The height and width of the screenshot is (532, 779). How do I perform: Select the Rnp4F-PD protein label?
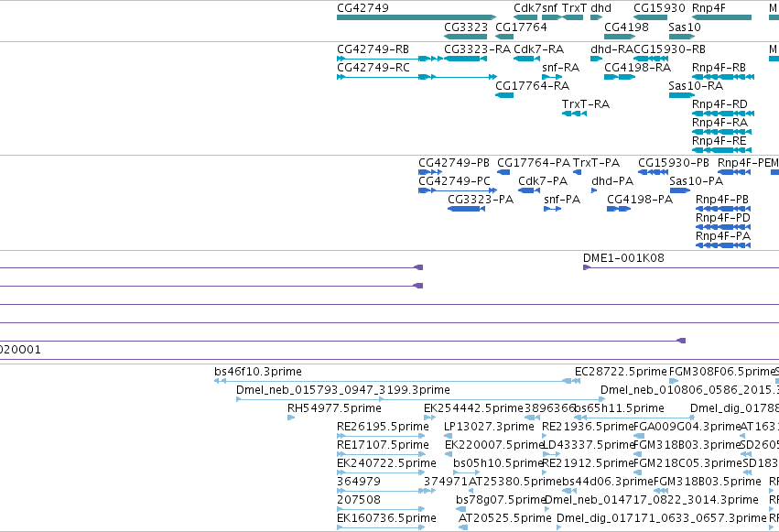(723, 218)
